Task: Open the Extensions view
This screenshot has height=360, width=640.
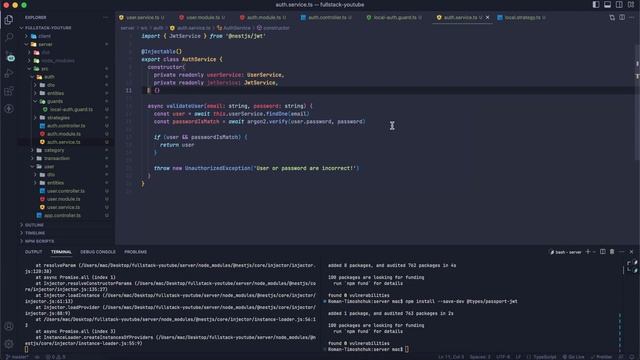Action: (9, 91)
